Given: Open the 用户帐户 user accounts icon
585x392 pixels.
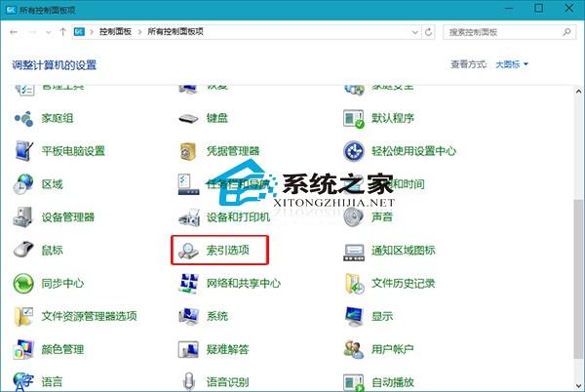Looking at the screenshot, I should coord(353,349).
